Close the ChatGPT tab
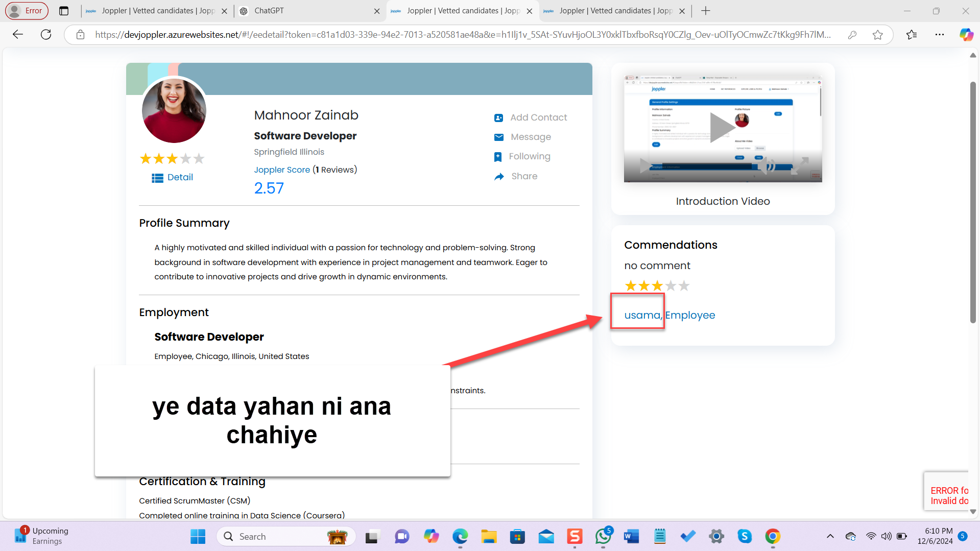This screenshot has width=980, height=551. pos(377,11)
